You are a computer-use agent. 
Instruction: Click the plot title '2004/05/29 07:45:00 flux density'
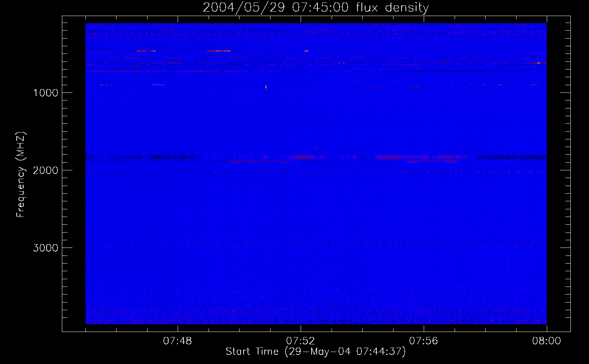(x=316, y=8)
